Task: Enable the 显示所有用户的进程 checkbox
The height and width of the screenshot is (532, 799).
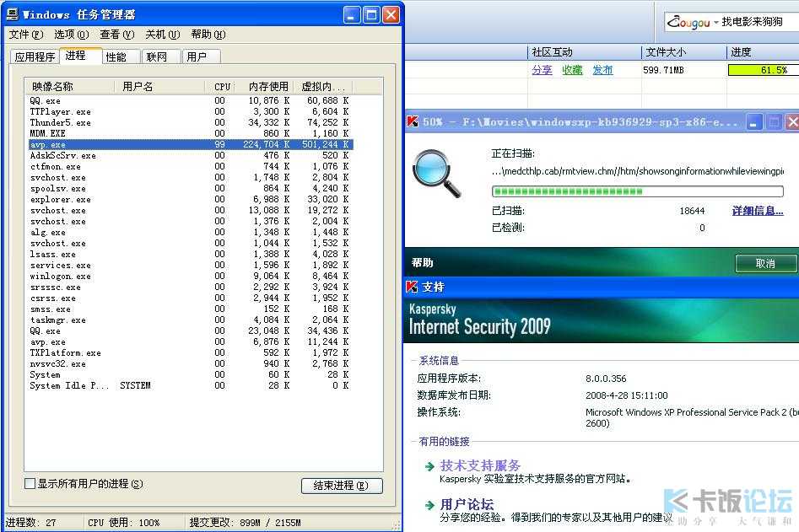Action: (x=30, y=484)
